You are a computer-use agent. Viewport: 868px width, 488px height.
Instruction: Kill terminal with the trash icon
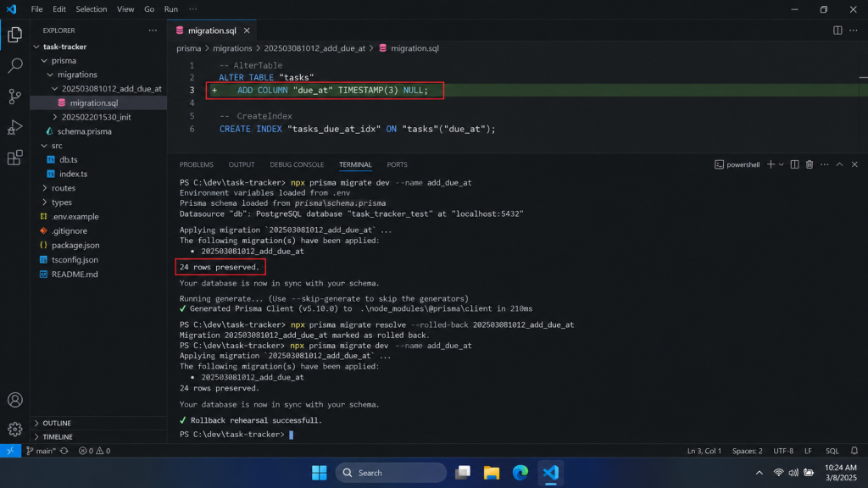810,164
